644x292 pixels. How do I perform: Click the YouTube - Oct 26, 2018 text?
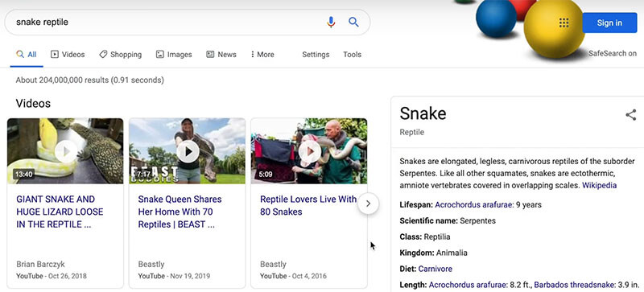pos(52,276)
